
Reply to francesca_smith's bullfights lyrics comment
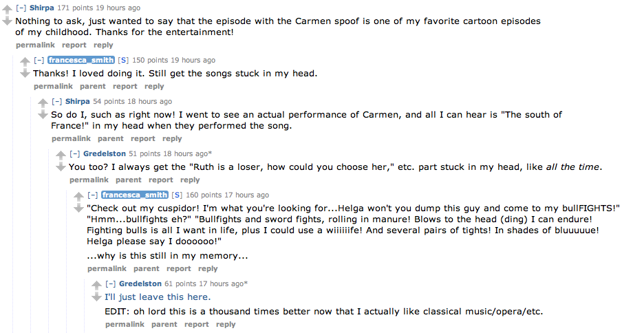pos(208,268)
